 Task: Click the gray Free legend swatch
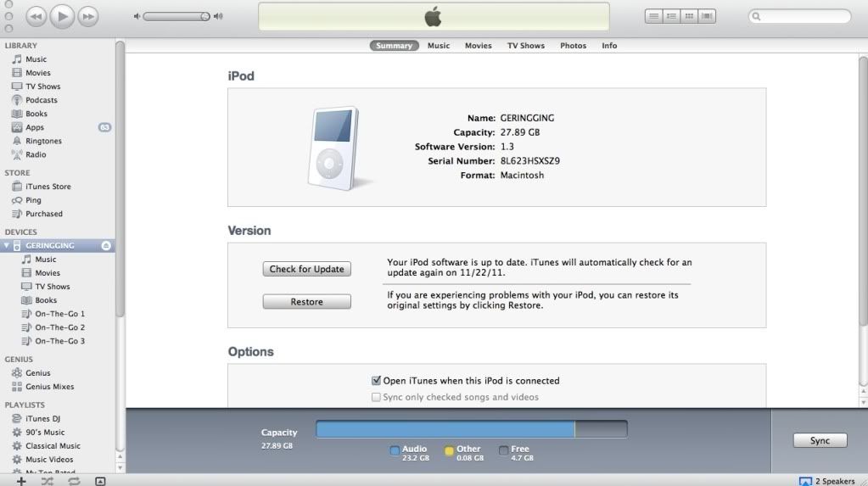[x=503, y=450]
